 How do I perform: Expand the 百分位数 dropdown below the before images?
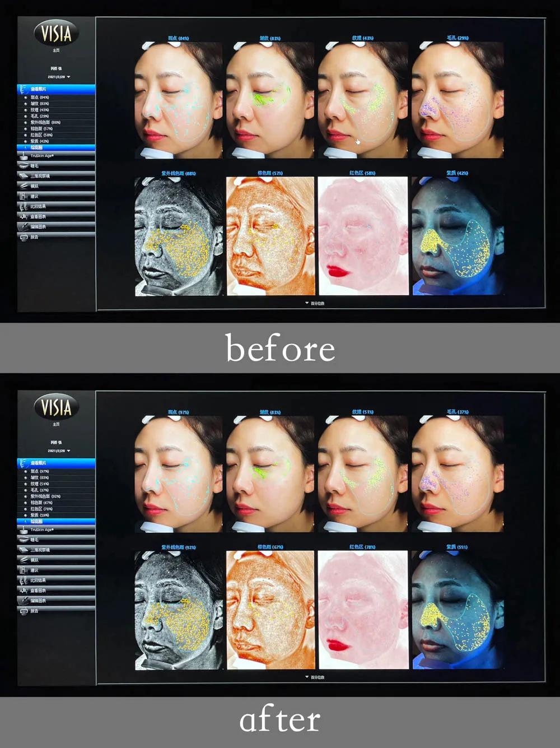(x=315, y=303)
